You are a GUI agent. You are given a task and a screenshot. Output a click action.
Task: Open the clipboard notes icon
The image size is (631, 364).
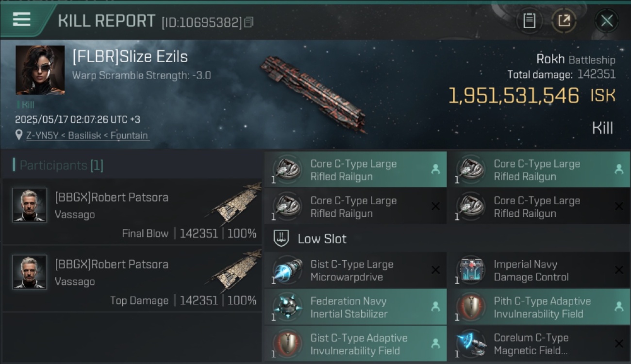(x=529, y=20)
